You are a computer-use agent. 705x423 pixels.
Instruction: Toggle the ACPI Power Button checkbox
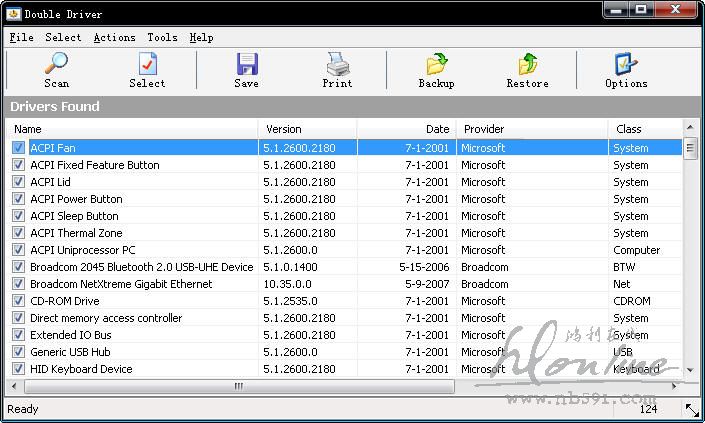click(x=18, y=199)
